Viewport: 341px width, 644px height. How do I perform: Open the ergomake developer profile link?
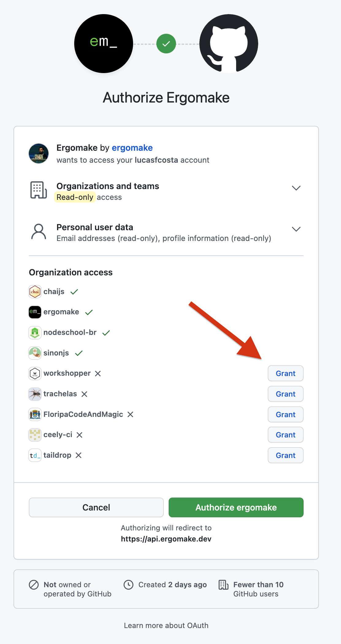pos(132,148)
